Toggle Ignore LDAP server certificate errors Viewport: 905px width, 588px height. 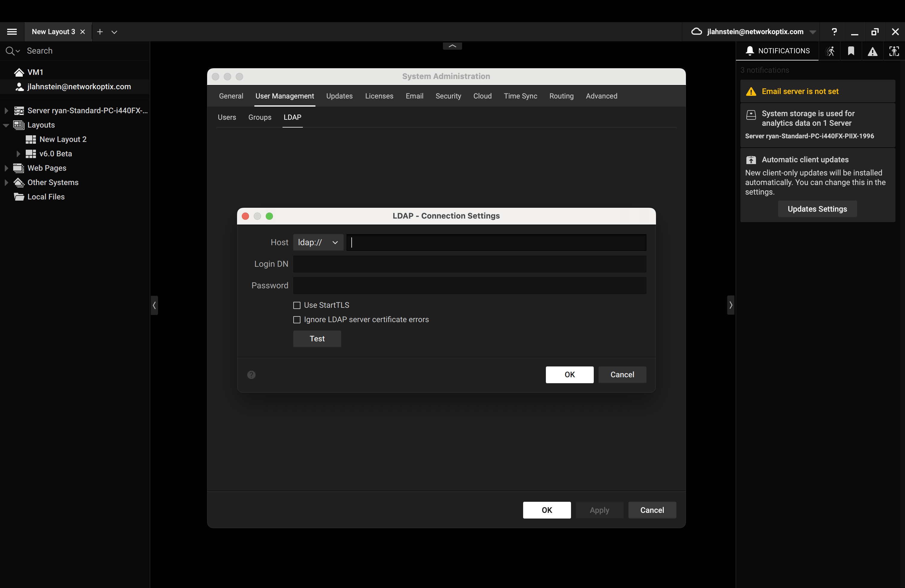[x=297, y=319]
